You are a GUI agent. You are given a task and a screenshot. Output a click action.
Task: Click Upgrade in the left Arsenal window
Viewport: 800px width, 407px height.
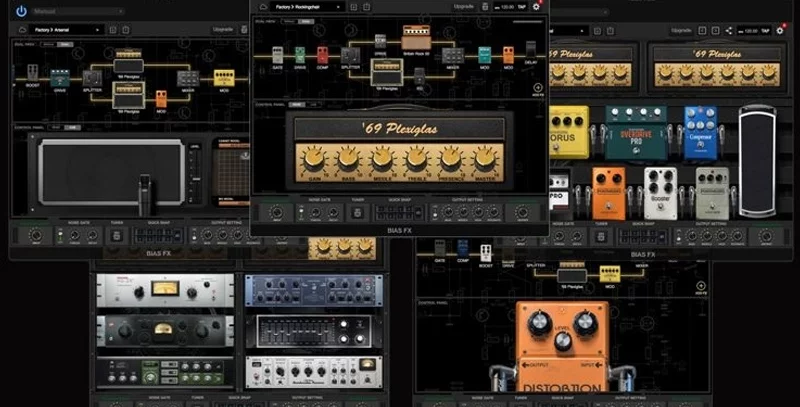223,30
